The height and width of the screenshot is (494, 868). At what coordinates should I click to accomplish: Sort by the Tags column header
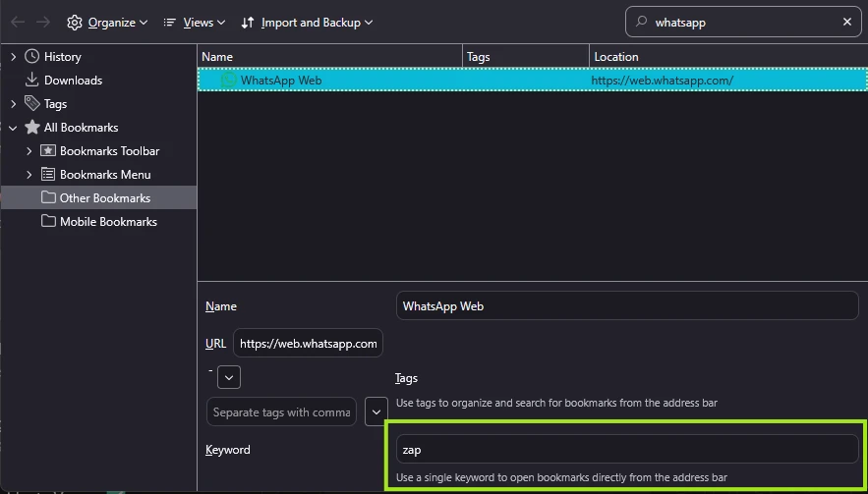[x=526, y=56]
